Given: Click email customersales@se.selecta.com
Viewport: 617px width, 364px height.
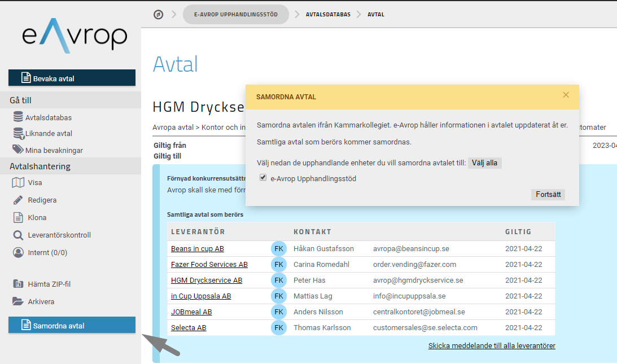Looking at the screenshot, I should tap(426, 327).
